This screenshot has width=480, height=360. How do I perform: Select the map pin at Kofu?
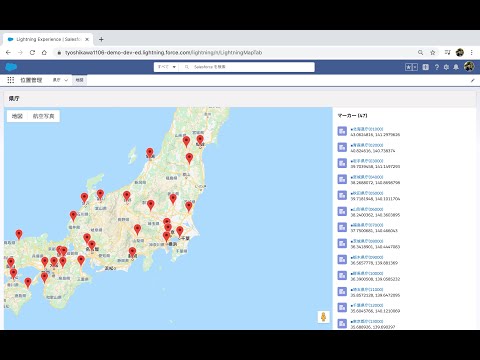(x=137, y=230)
